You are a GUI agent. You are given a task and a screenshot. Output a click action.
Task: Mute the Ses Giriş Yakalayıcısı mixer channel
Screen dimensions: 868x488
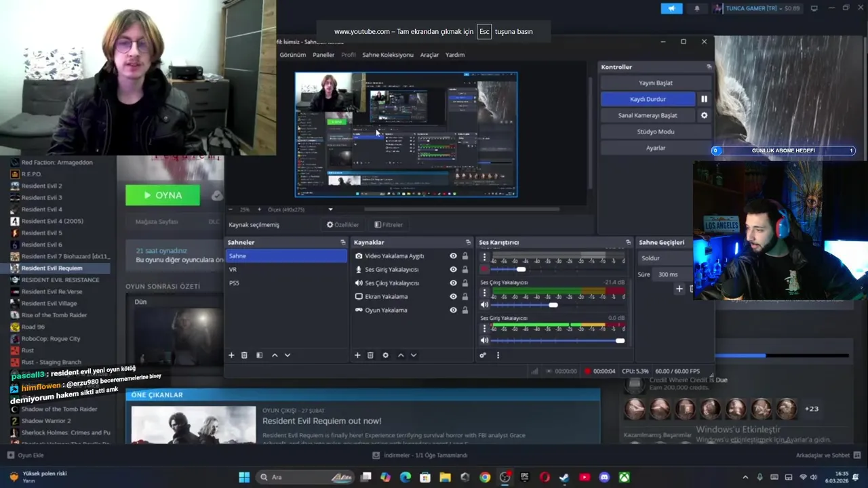pyautogui.click(x=484, y=340)
